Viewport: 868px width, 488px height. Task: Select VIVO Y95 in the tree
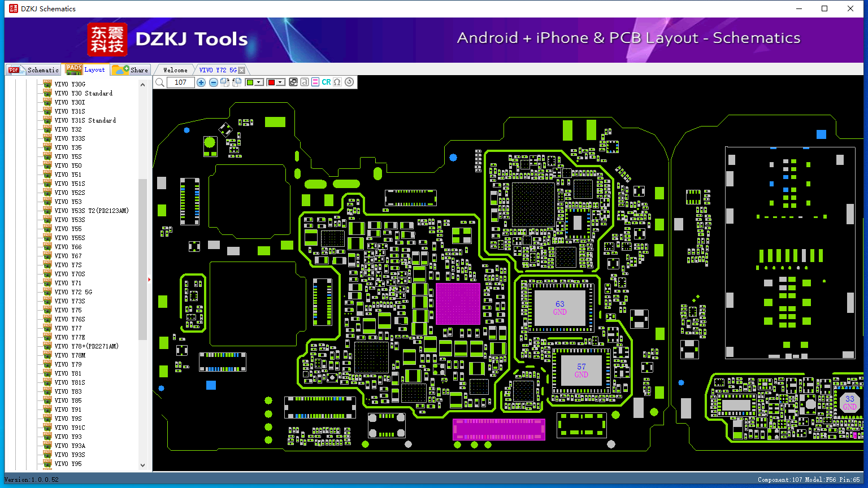coord(68,464)
